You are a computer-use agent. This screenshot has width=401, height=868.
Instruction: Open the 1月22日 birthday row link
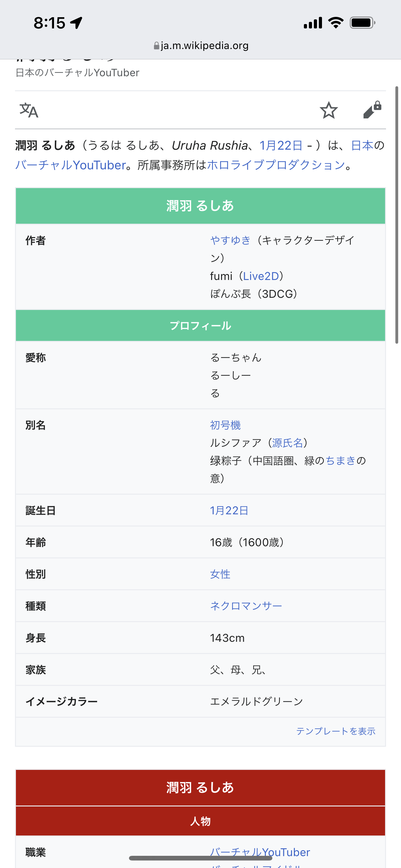coord(229,510)
